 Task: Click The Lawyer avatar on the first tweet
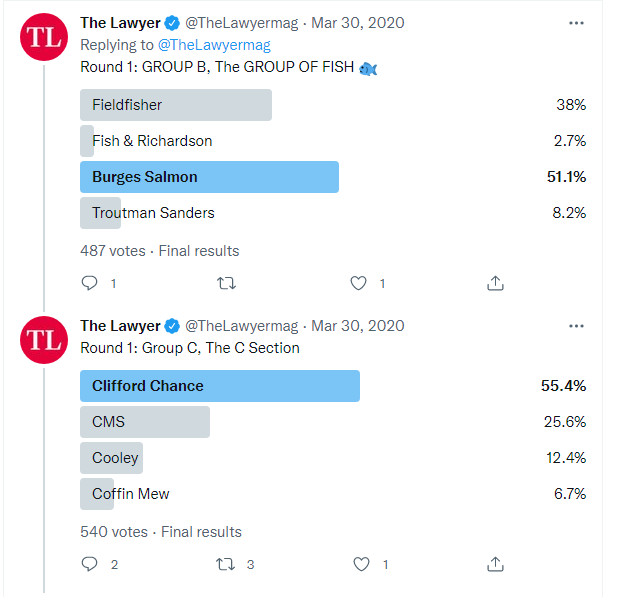44,38
